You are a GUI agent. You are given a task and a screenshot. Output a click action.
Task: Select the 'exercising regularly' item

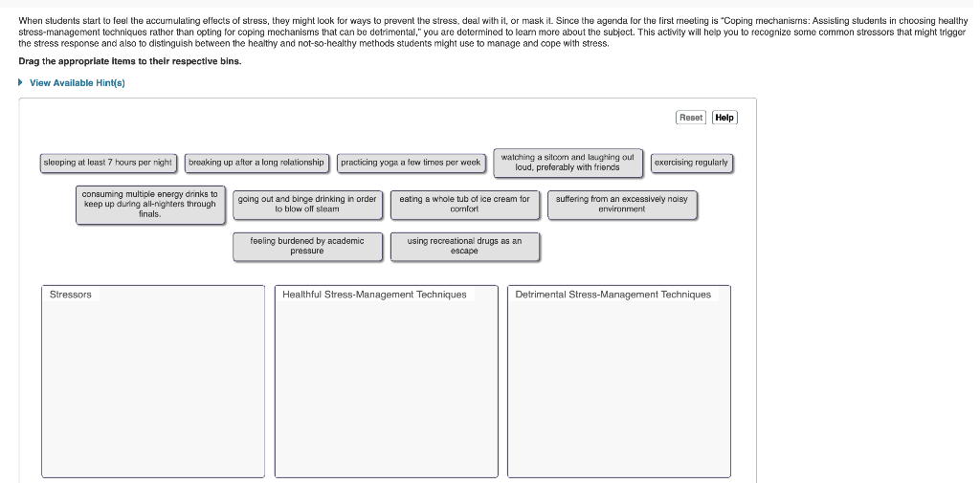(691, 164)
